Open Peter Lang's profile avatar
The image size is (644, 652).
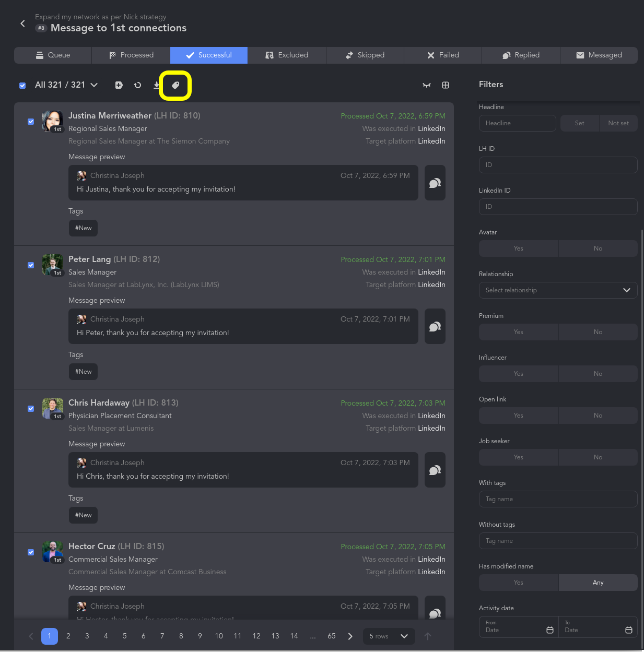pos(53,265)
